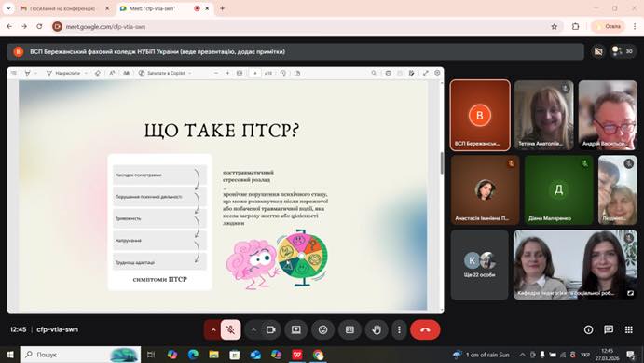Screen dimensions: 644x363
Task: Click the crossed-out camera icon in presentation bar
Action: 598,51
